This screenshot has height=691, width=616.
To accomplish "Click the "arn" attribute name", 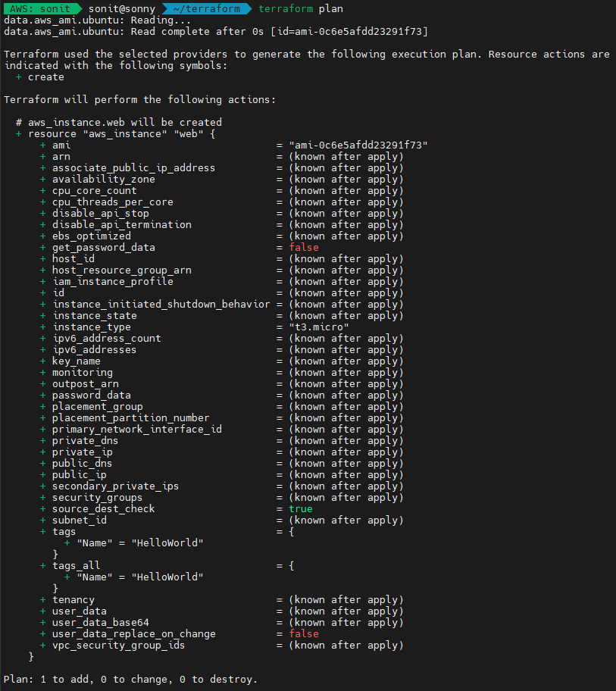I will (61, 157).
